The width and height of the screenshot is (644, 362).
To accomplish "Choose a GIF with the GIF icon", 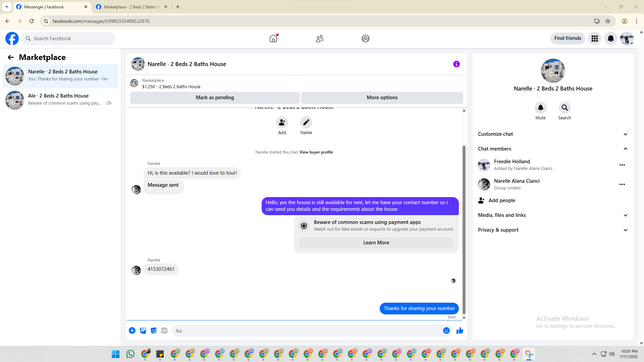I will click(164, 330).
